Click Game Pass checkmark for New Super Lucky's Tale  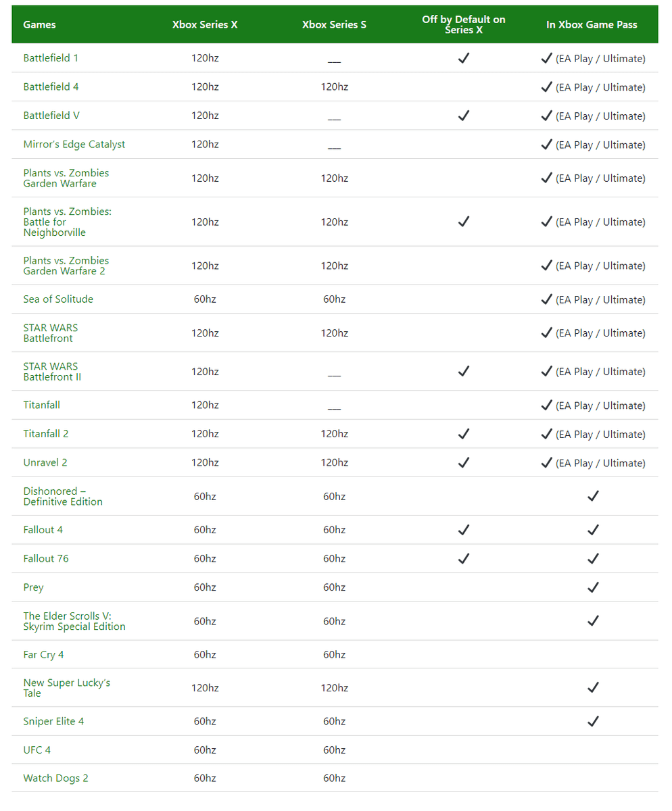tap(593, 688)
